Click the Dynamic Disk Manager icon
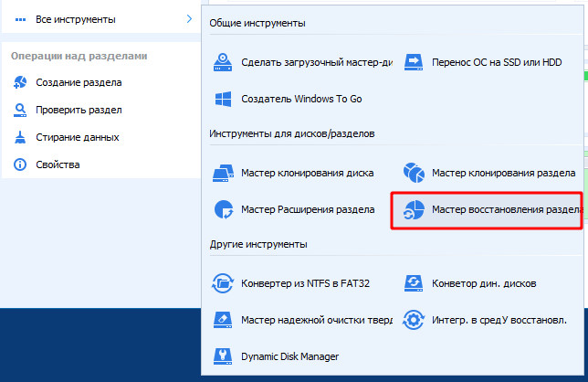This screenshot has width=588, height=382. tap(223, 355)
